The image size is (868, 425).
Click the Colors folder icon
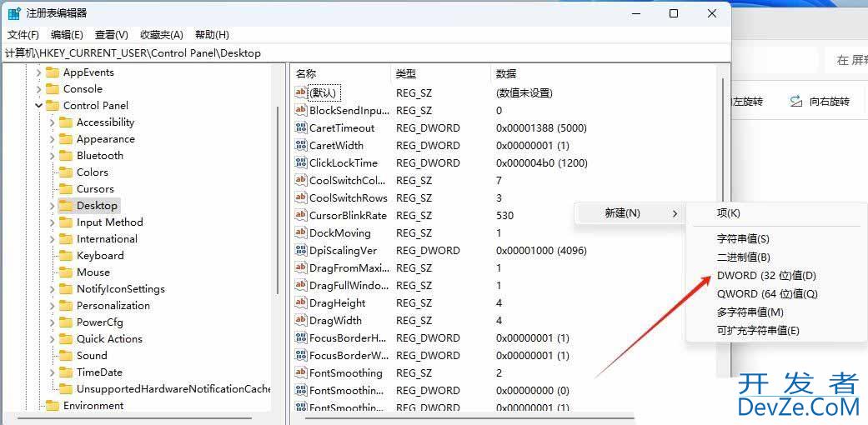click(x=66, y=172)
